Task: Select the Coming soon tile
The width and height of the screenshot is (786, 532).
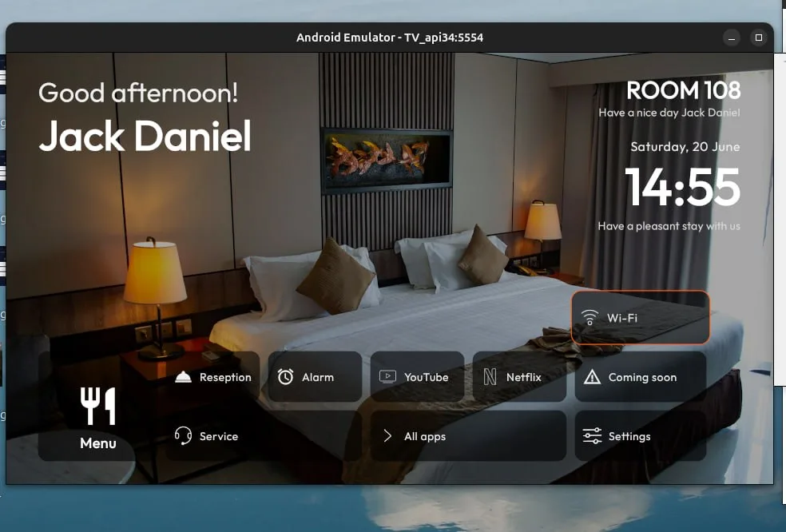Action: click(640, 376)
